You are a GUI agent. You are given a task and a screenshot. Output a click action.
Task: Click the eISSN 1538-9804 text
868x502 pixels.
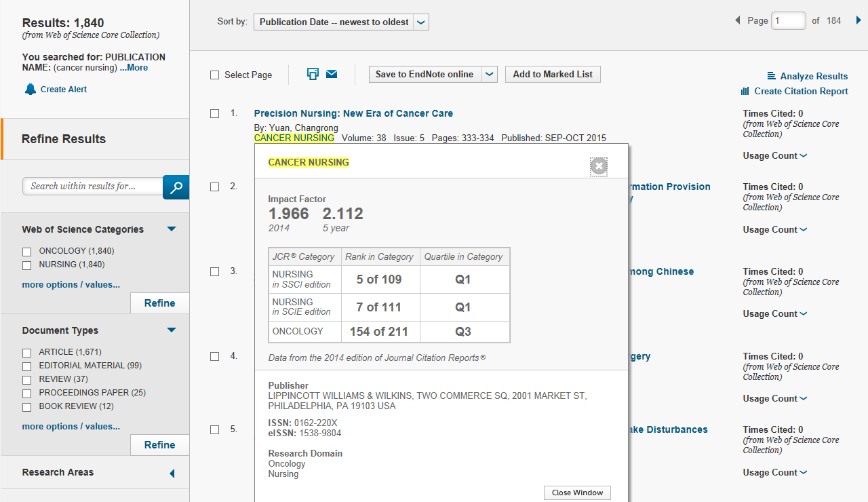point(305,433)
